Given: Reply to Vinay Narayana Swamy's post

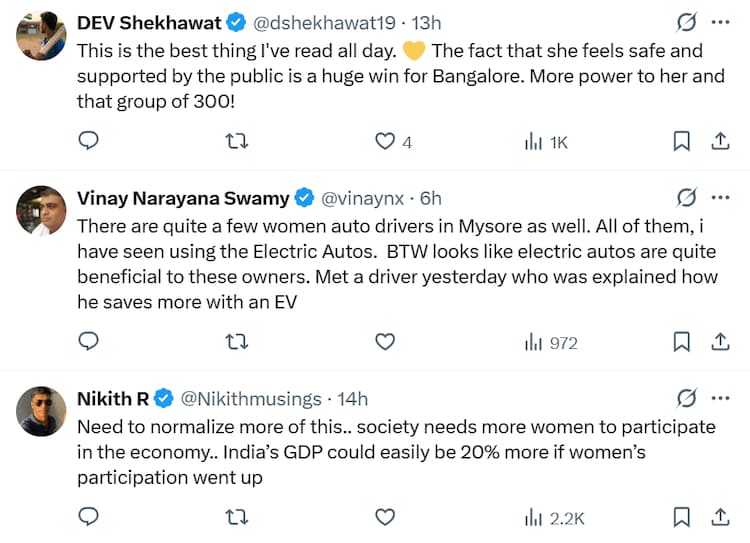Looking at the screenshot, I should 88,342.
